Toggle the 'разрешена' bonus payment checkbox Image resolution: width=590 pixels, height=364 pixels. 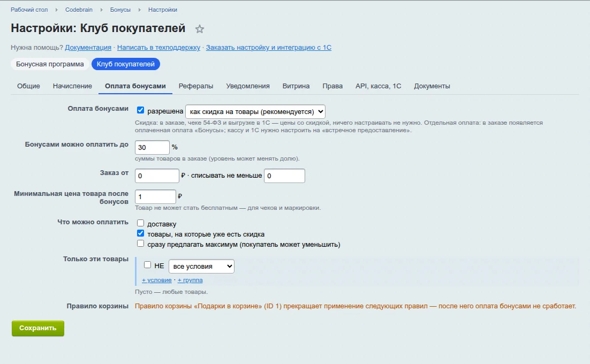[x=140, y=110]
